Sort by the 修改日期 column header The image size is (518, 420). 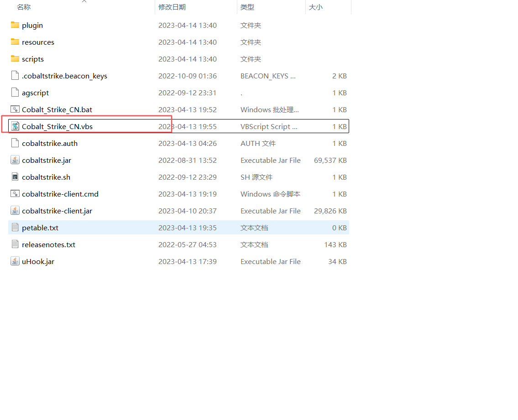172,7
